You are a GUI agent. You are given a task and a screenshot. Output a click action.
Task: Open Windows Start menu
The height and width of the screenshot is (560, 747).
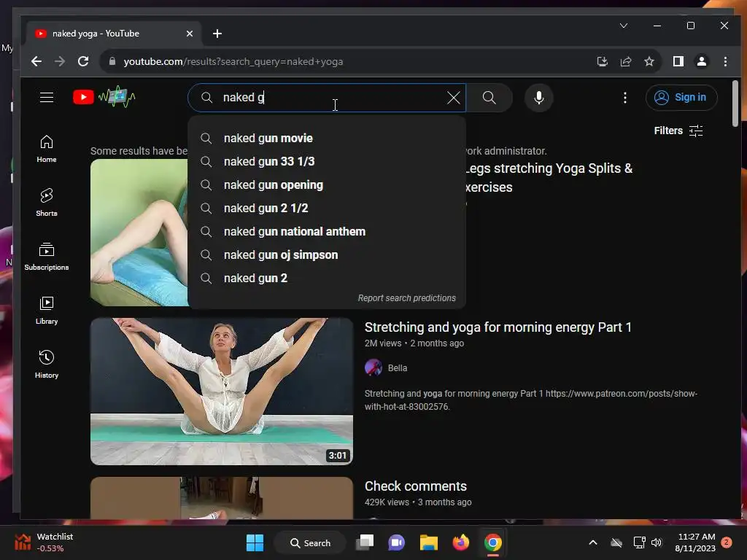click(x=255, y=542)
